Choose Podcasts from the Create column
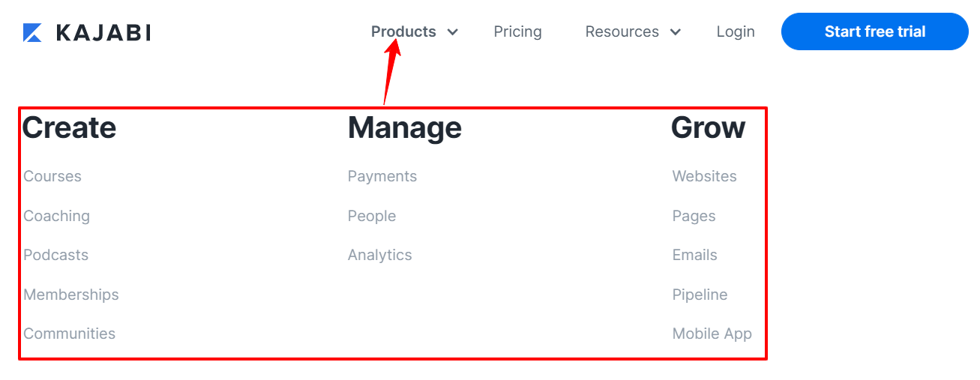980x380 pixels. [55, 255]
